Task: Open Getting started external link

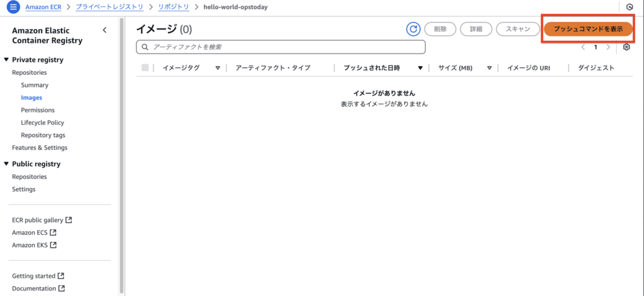Action: point(38,275)
